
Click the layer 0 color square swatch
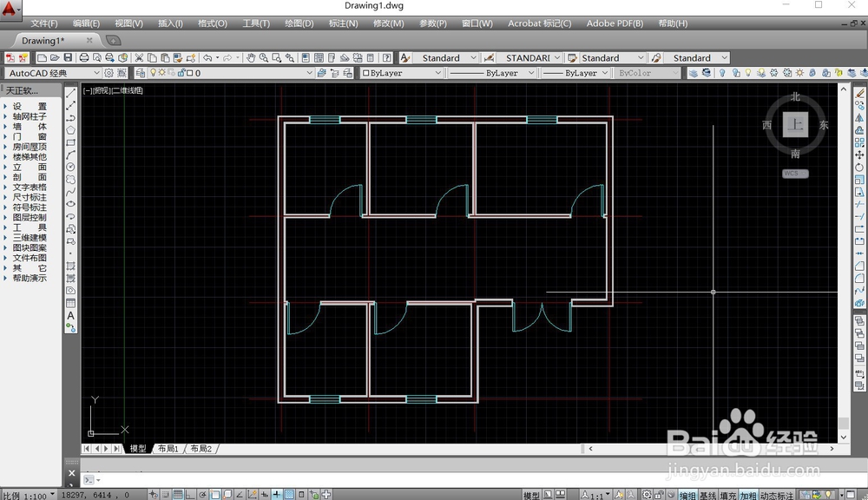point(190,73)
